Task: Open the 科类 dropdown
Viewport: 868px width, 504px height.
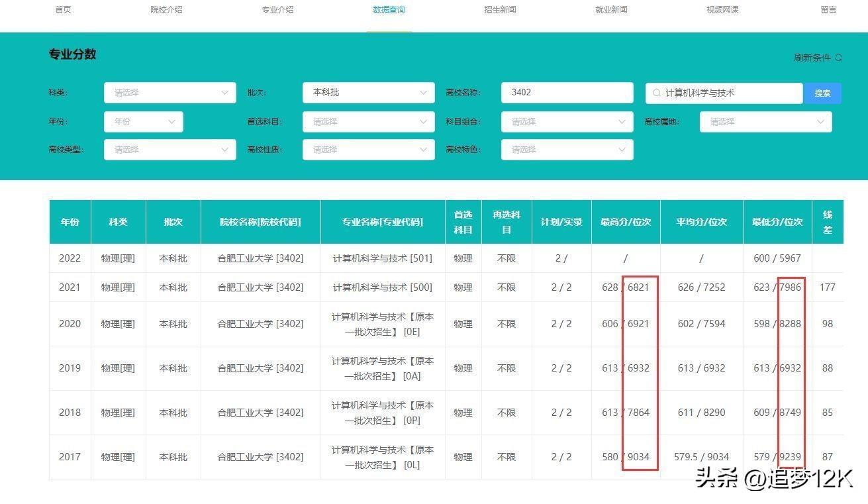Action: tap(169, 93)
